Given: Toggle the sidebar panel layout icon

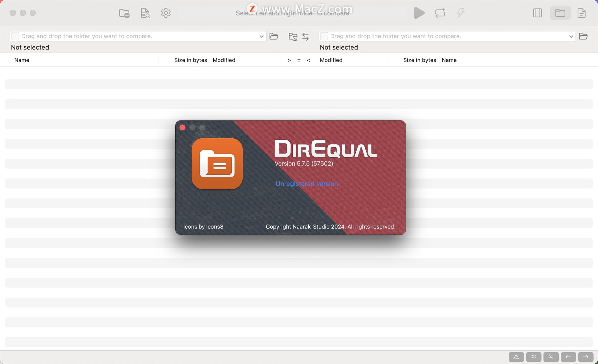Looking at the screenshot, I should pyautogui.click(x=537, y=13).
